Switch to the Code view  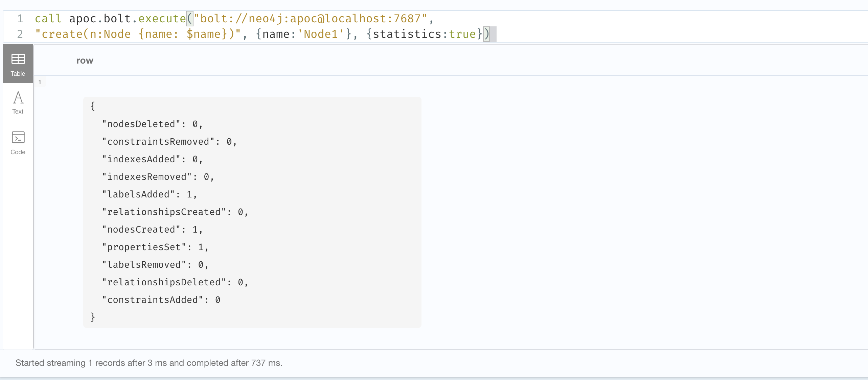point(17,142)
